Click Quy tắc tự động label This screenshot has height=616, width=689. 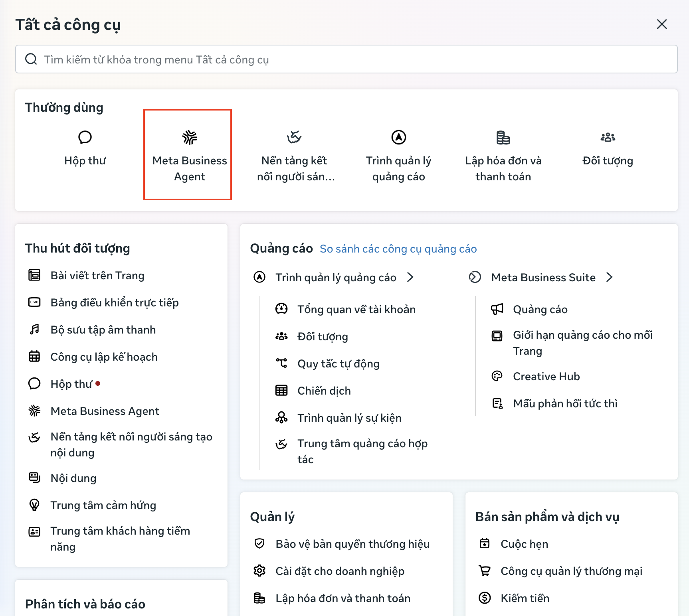tap(339, 363)
